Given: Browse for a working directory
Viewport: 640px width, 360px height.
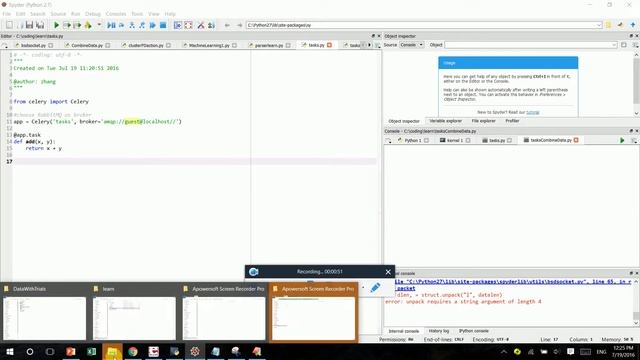Looking at the screenshot, I should (x=609, y=25).
